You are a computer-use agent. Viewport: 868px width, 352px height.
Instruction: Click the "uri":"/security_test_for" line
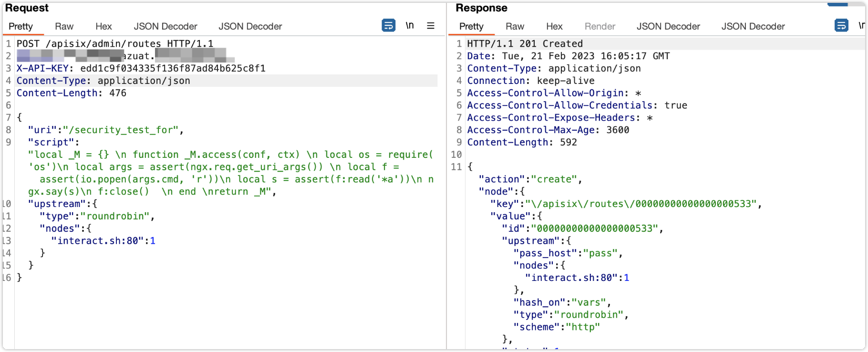point(106,130)
